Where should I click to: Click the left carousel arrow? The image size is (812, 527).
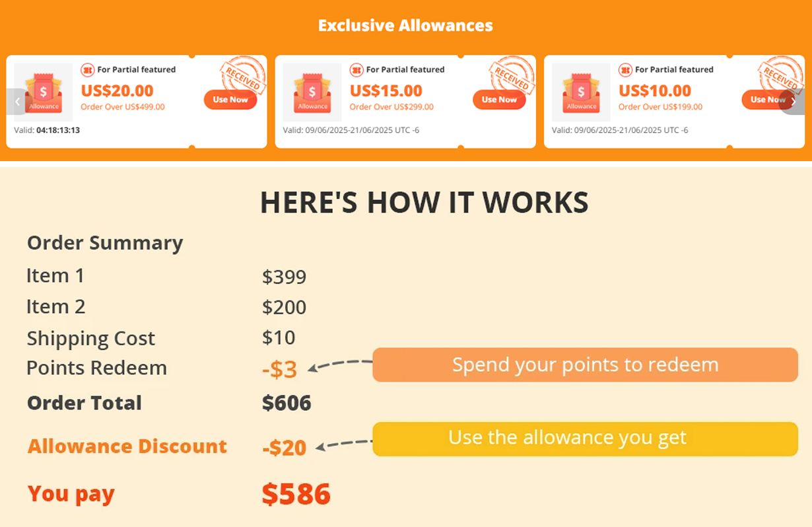coord(17,102)
